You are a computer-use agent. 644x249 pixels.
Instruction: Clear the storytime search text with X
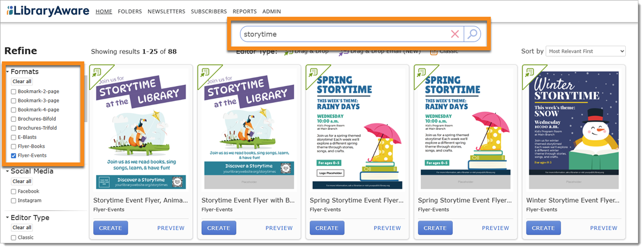[x=455, y=34]
